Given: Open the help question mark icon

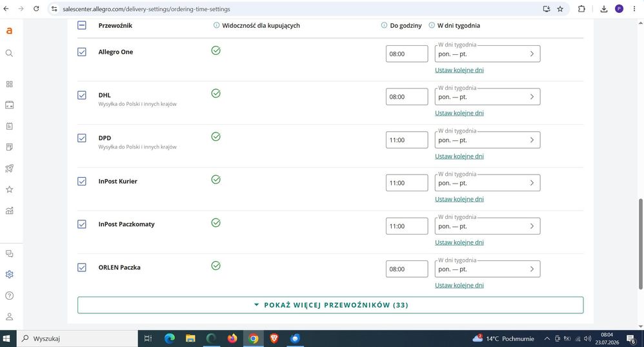Looking at the screenshot, I should tap(9, 295).
